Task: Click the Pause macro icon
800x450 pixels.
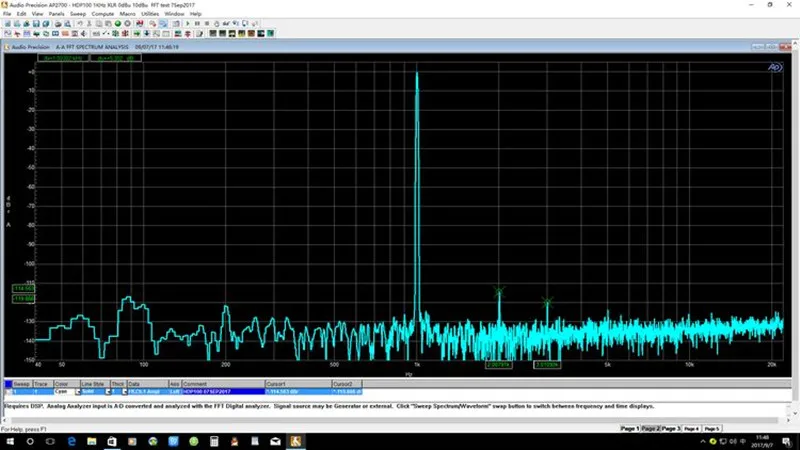Action: 197,23
